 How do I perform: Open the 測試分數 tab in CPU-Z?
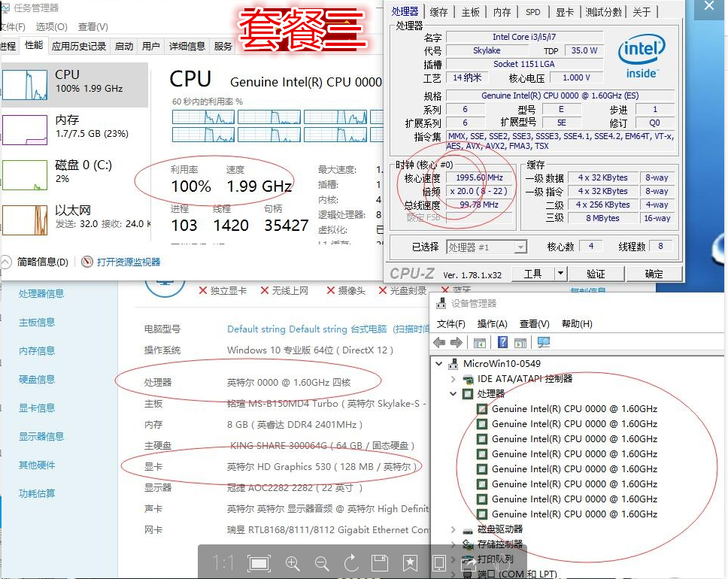point(603,12)
